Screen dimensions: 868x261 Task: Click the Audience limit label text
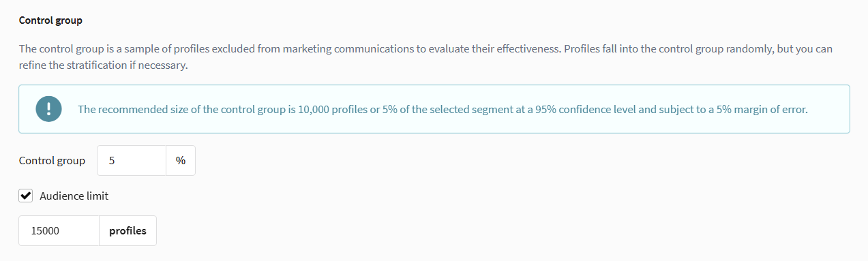(x=74, y=196)
